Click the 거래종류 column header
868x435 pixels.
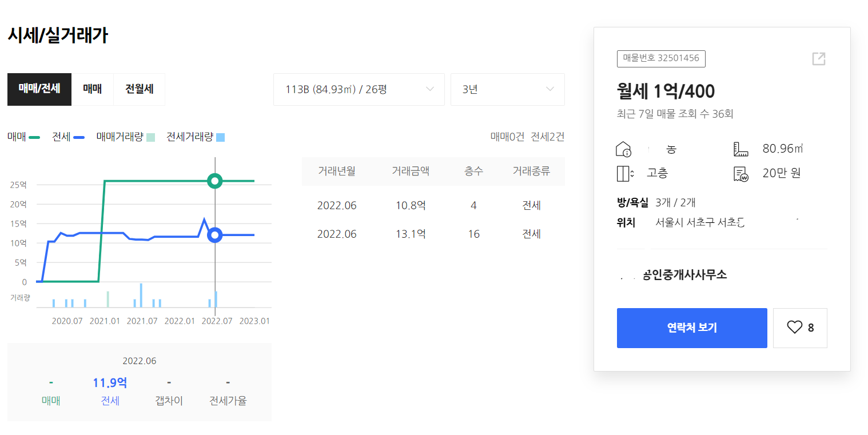point(531,171)
